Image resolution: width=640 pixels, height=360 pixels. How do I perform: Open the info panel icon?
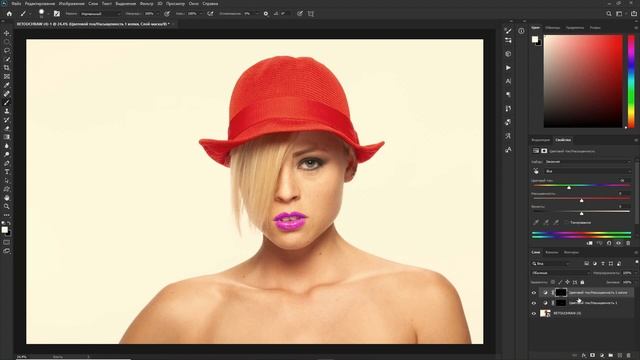tap(521, 31)
